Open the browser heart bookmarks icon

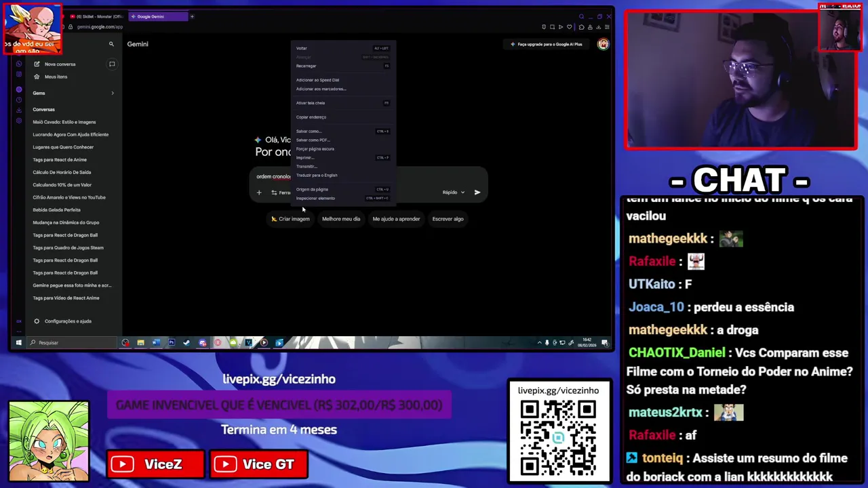pos(569,27)
